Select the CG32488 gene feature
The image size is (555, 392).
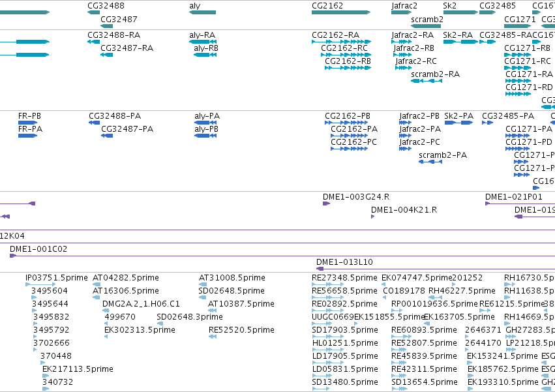[x=93, y=12]
